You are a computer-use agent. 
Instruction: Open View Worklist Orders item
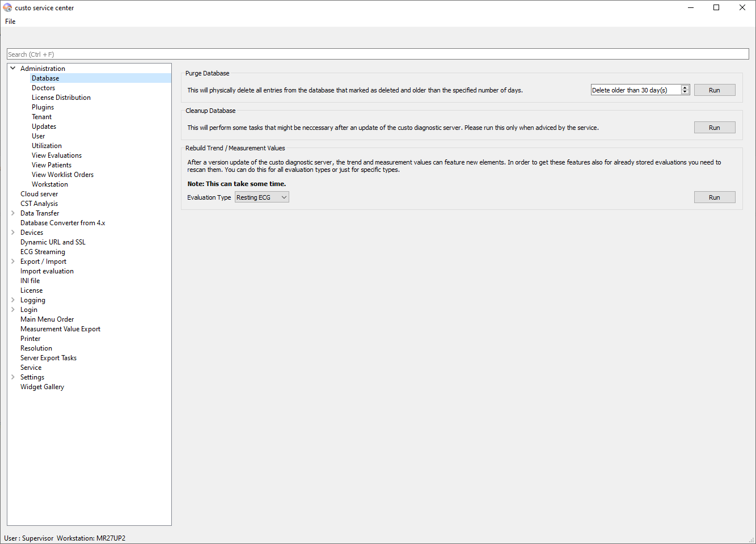click(x=63, y=175)
